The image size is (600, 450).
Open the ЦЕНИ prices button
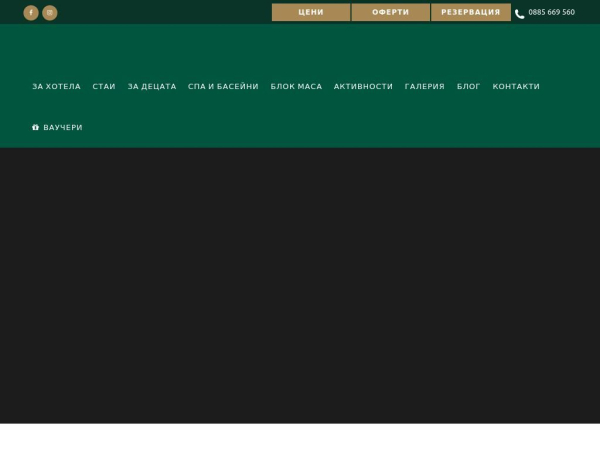click(x=311, y=12)
